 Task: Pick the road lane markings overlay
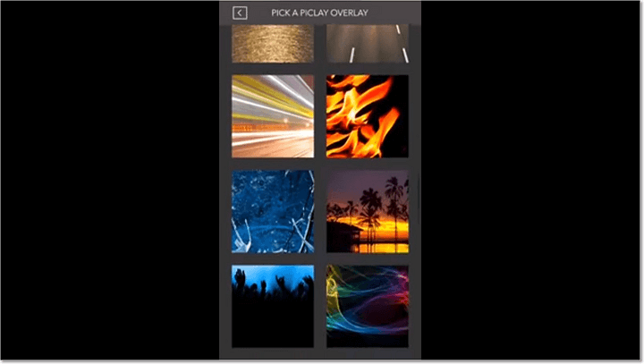(368, 44)
